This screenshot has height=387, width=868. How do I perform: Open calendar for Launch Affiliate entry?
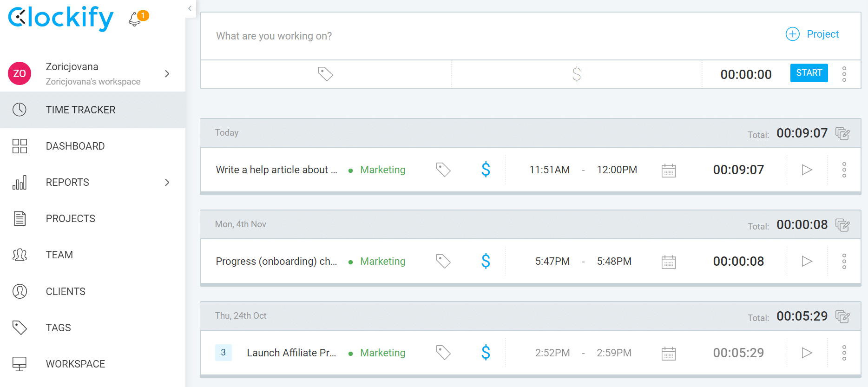tap(668, 353)
